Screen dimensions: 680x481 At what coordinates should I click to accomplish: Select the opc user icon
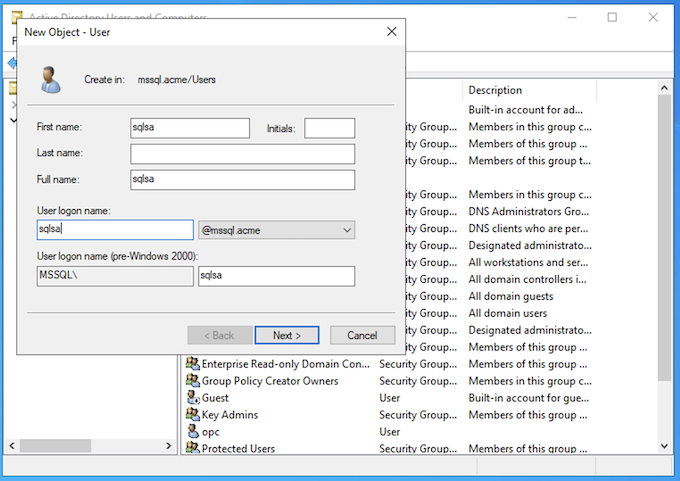tap(193, 431)
